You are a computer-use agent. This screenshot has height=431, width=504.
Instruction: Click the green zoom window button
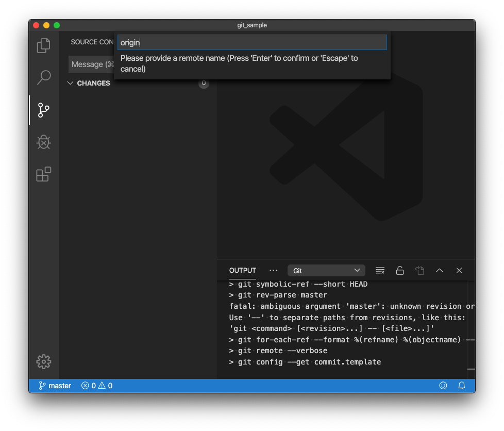pos(57,25)
